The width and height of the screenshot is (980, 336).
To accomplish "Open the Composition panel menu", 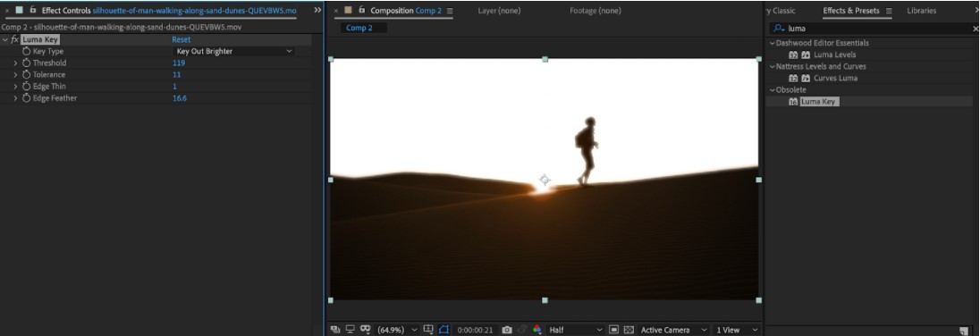I will [450, 11].
